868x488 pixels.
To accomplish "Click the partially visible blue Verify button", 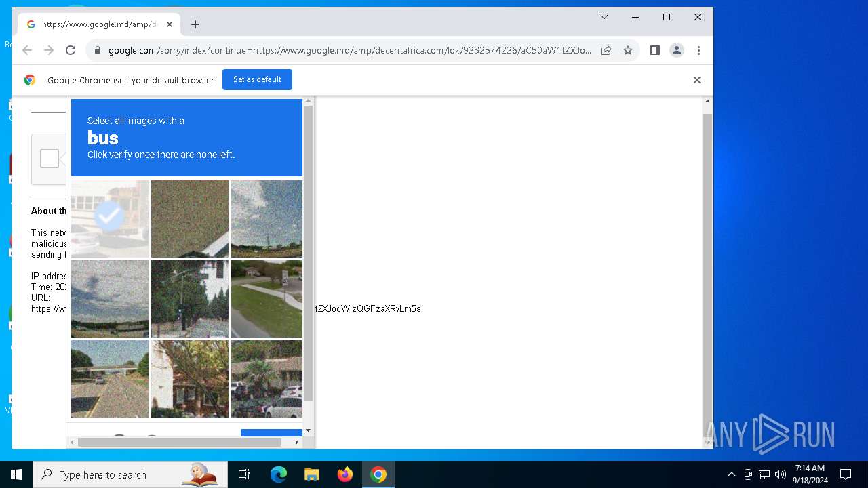I will coord(271,432).
